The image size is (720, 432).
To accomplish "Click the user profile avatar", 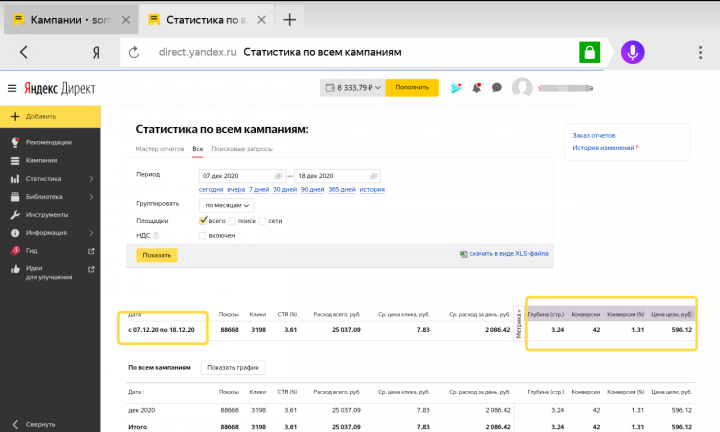I will 521,87.
